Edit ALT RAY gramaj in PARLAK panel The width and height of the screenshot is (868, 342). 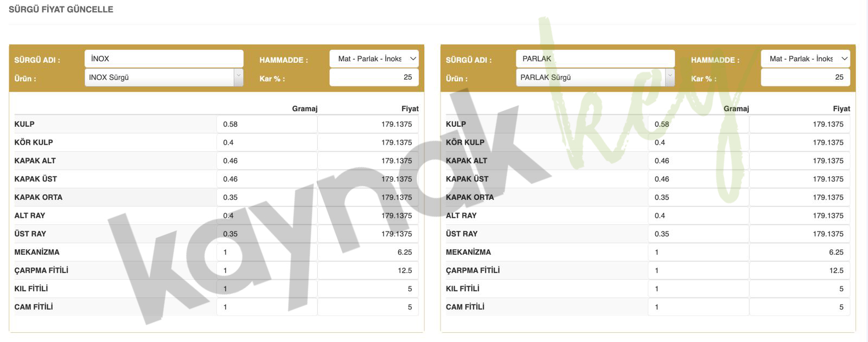tap(698, 216)
